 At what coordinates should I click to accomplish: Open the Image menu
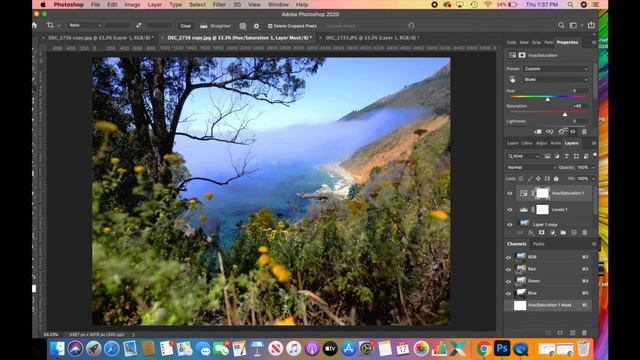132,4
